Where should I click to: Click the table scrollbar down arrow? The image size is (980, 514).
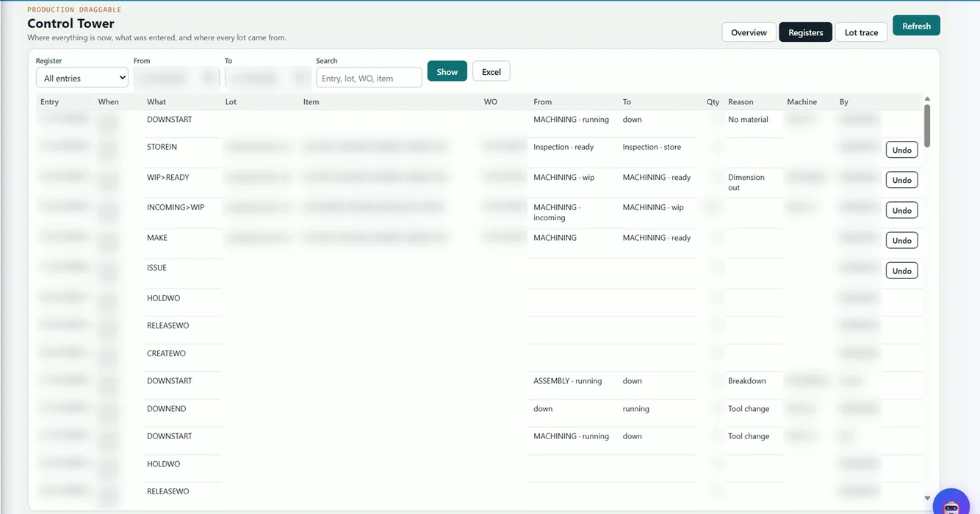point(927,499)
